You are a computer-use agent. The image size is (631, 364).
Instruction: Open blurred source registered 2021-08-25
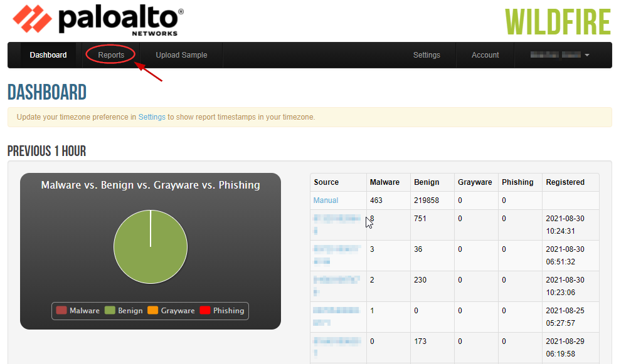pyautogui.click(x=336, y=316)
